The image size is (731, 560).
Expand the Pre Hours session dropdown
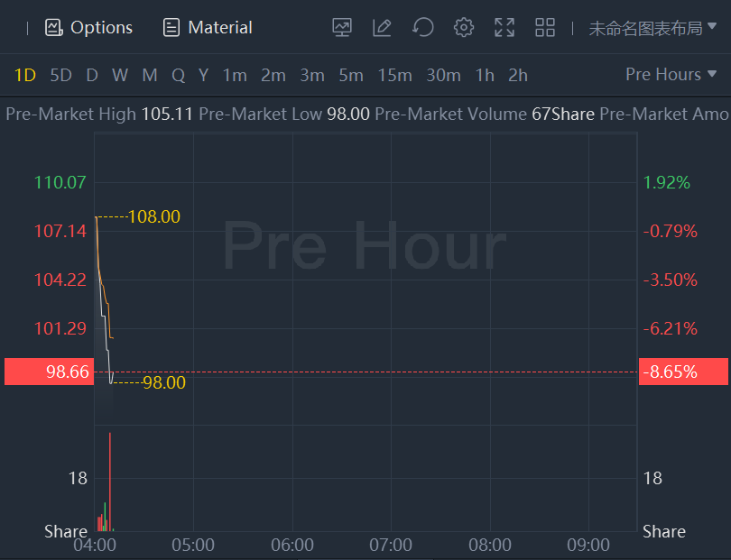coord(671,75)
